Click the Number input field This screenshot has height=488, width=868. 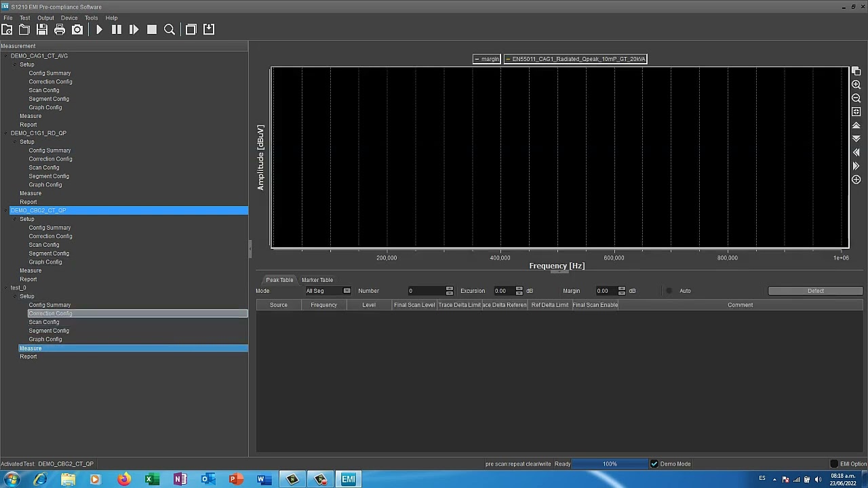point(426,291)
